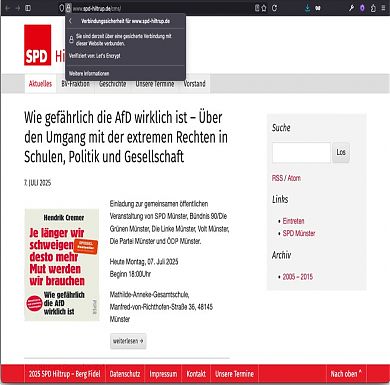The width and height of the screenshot is (390, 385).
Task: Select the Aktuelles tab
Action: (40, 83)
